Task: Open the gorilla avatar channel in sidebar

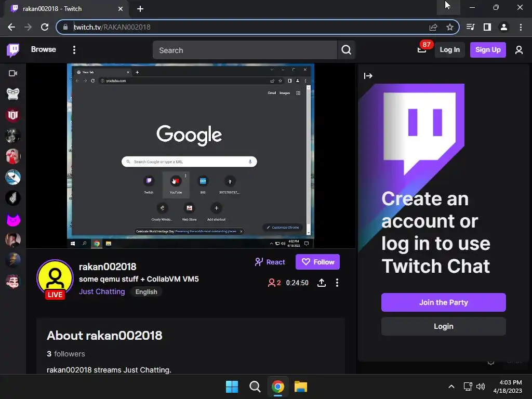Action: 13,94
